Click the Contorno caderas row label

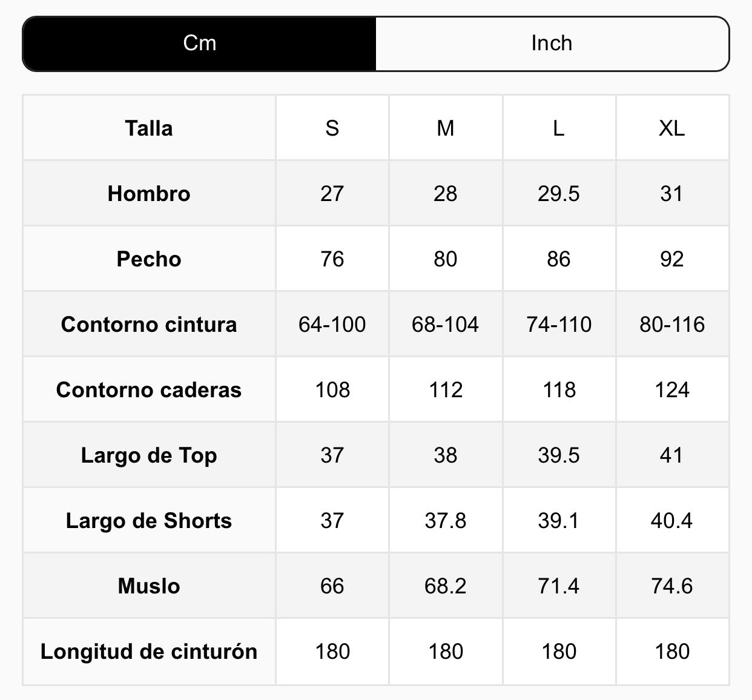tap(149, 390)
